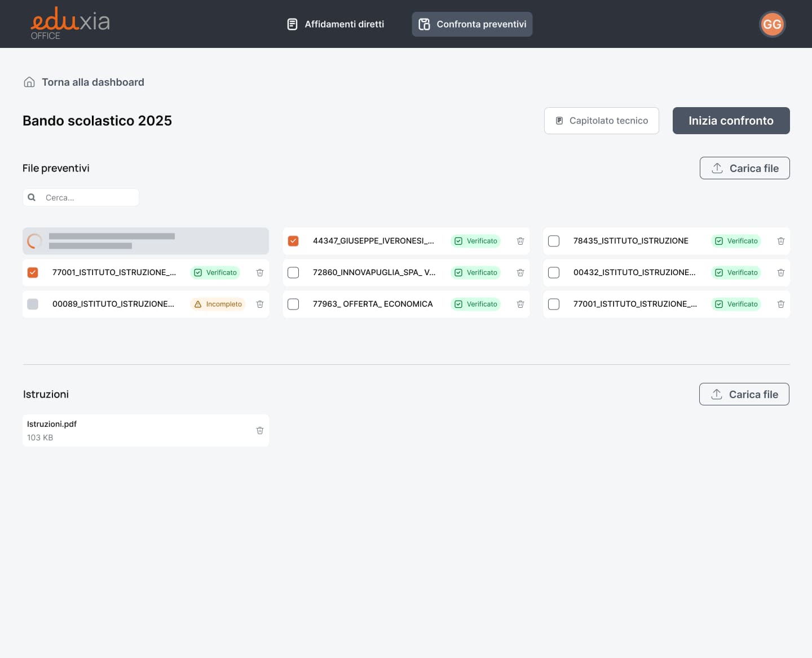Click the home icon beside Torna alla dashboard
Screen dimensions: 812x658
(x=29, y=82)
